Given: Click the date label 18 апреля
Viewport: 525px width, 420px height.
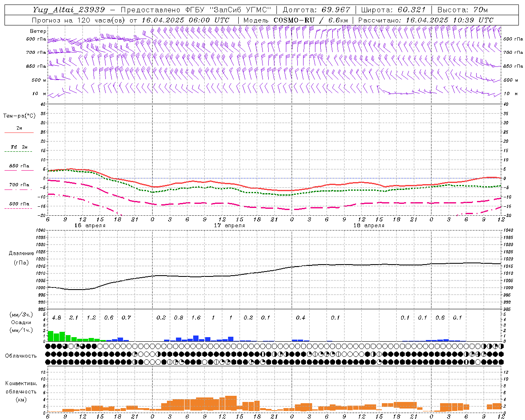Looking at the screenshot, I should [x=369, y=226].
